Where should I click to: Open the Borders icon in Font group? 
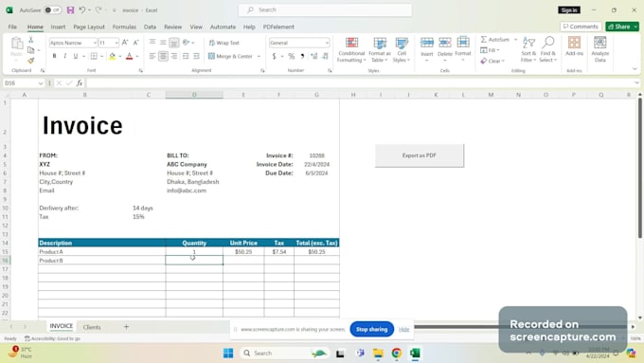point(94,56)
